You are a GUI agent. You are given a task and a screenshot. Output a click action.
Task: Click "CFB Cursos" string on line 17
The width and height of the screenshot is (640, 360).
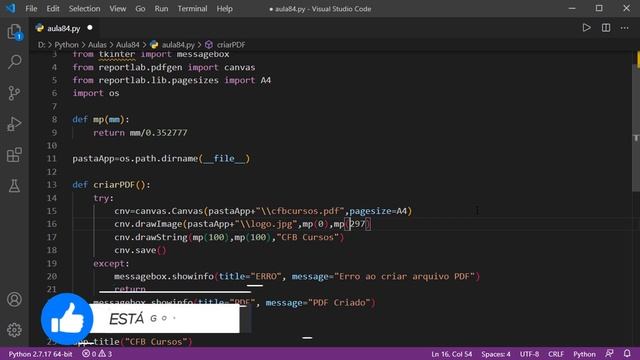(x=308, y=237)
